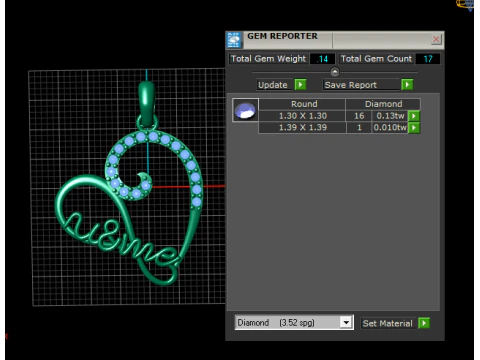Click green arrow on the 0.13tw row

point(414,116)
